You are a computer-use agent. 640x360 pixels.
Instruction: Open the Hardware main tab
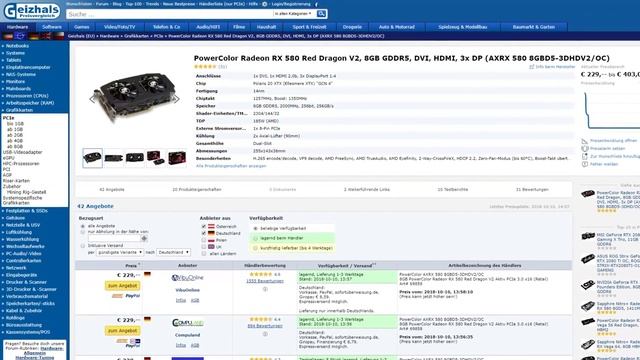(x=18, y=27)
